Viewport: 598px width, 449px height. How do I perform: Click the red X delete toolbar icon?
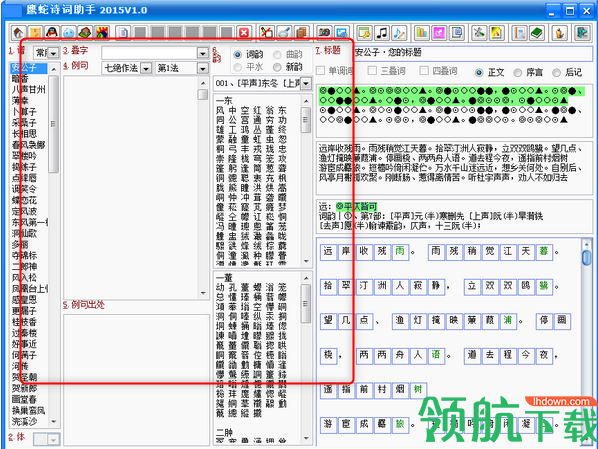click(x=244, y=32)
